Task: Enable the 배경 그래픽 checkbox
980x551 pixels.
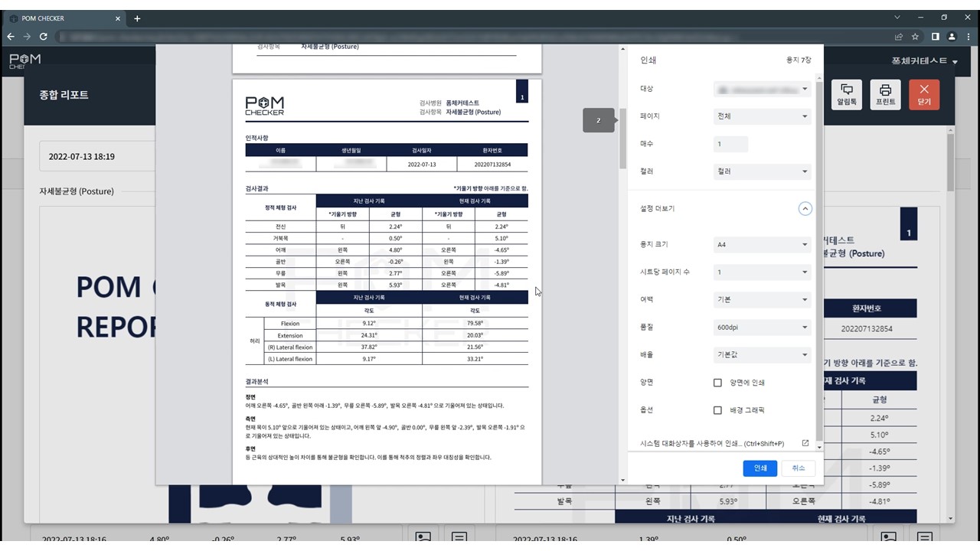Action: click(717, 410)
